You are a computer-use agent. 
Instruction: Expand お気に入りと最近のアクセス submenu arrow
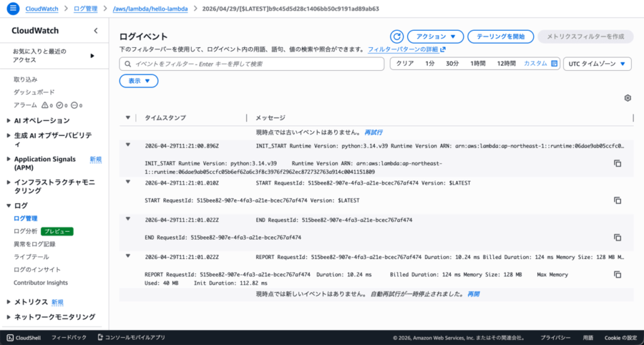click(92, 56)
